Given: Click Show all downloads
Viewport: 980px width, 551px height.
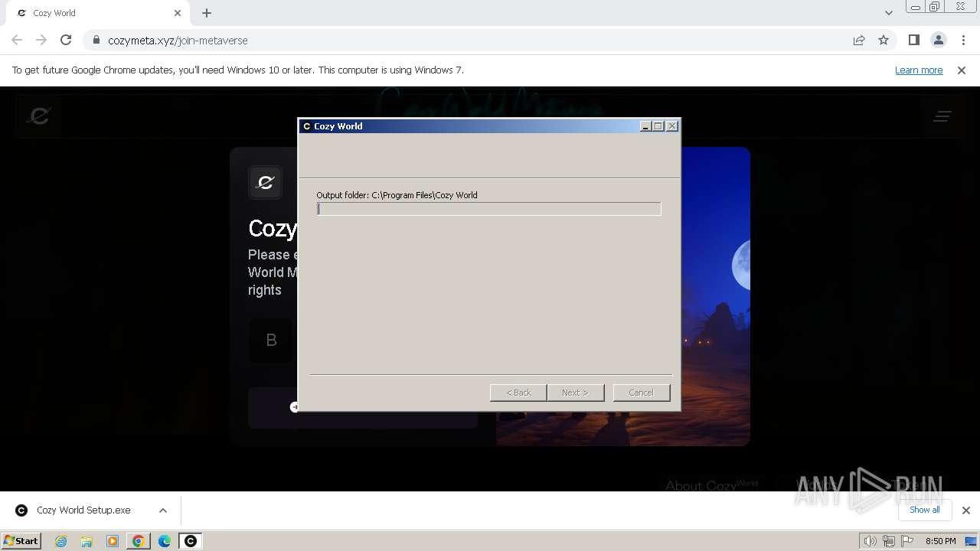Looking at the screenshot, I should [925, 510].
